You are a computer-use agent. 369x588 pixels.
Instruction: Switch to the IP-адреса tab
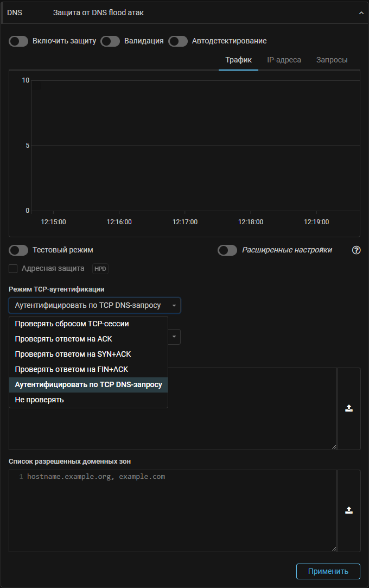(x=284, y=60)
